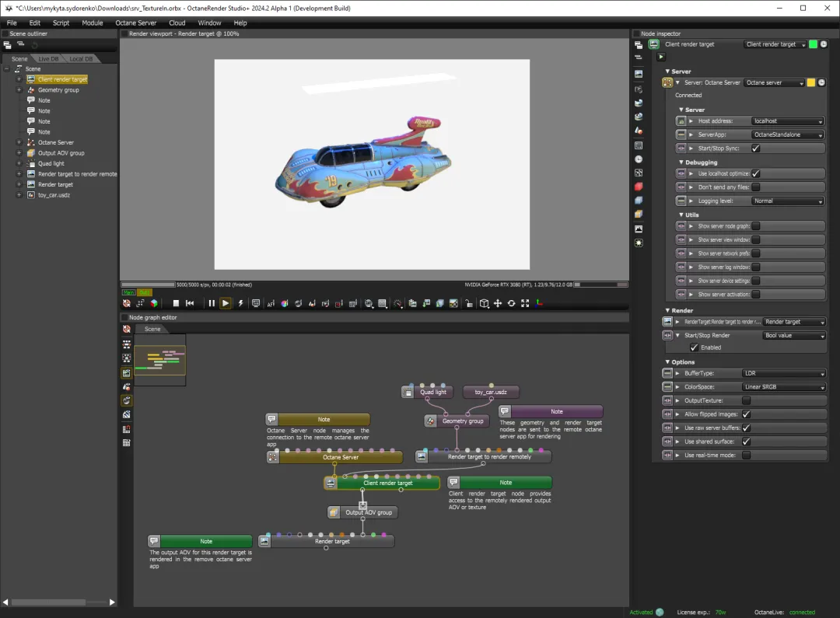Screen dimensions: 840x618
Task: Click the clock icon in inspector sidebar
Action: [x=639, y=159]
